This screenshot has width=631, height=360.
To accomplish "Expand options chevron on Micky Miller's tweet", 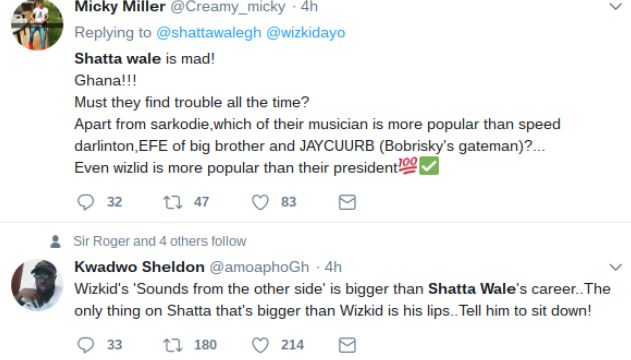I will [616, 6].
